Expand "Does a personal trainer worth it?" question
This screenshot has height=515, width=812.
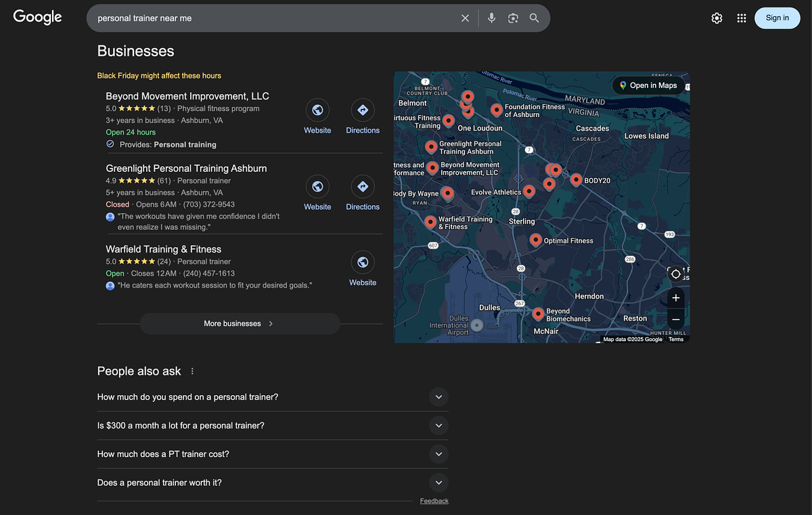coord(438,483)
